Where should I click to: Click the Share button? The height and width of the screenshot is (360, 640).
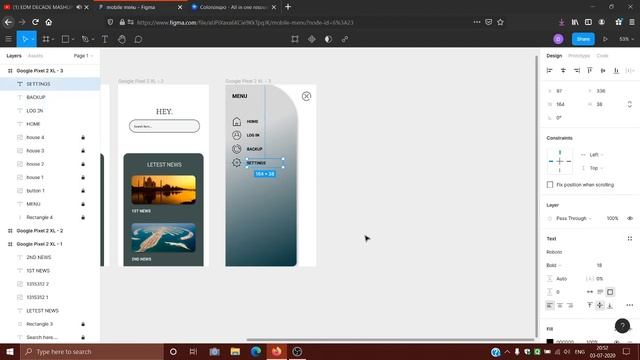click(583, 39)
